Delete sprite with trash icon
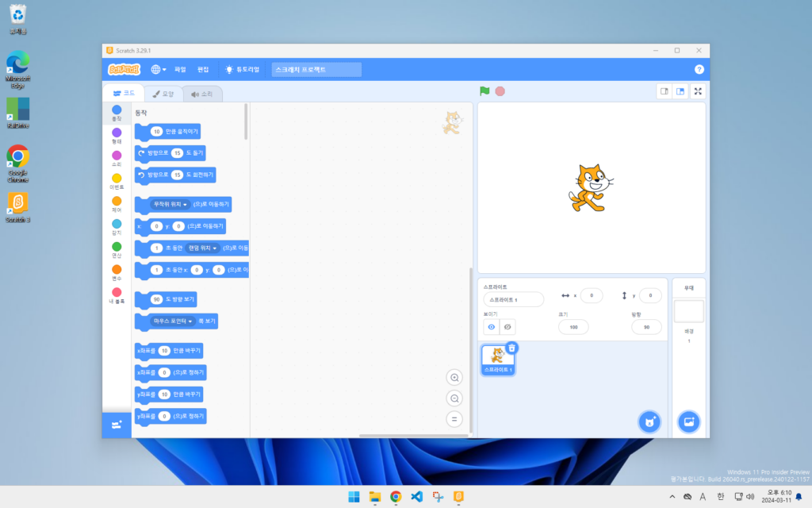The height and width of the screenshot is (508, 812). coord(511,348)
